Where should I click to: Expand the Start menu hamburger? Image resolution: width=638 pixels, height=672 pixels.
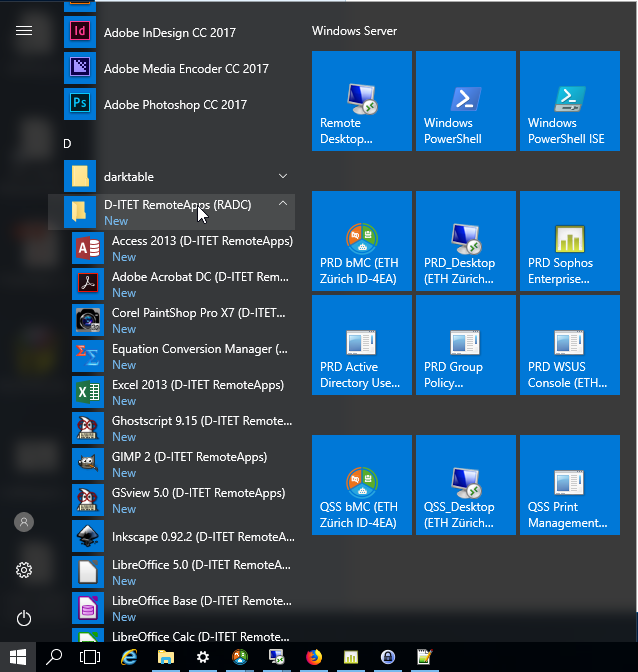click(x=24, y=31)
